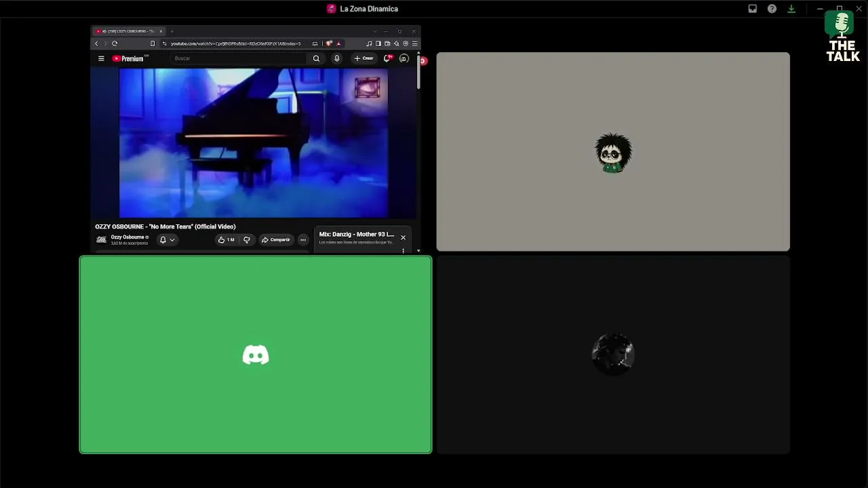Reload the YouTube page
Viewport: 868px width, 488px height.
pyautogui.click(x=115, y=43)
